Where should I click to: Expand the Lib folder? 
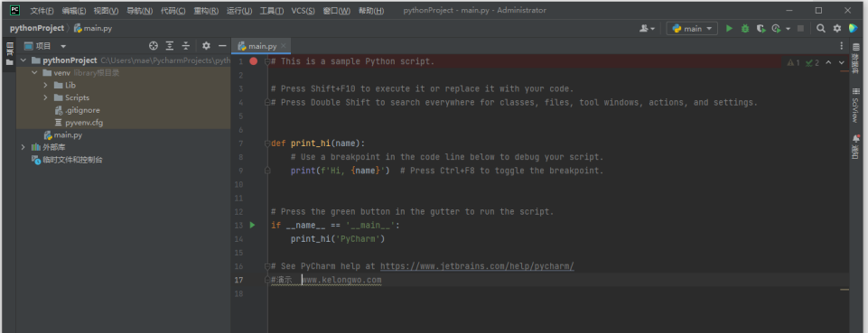(45, 85)
